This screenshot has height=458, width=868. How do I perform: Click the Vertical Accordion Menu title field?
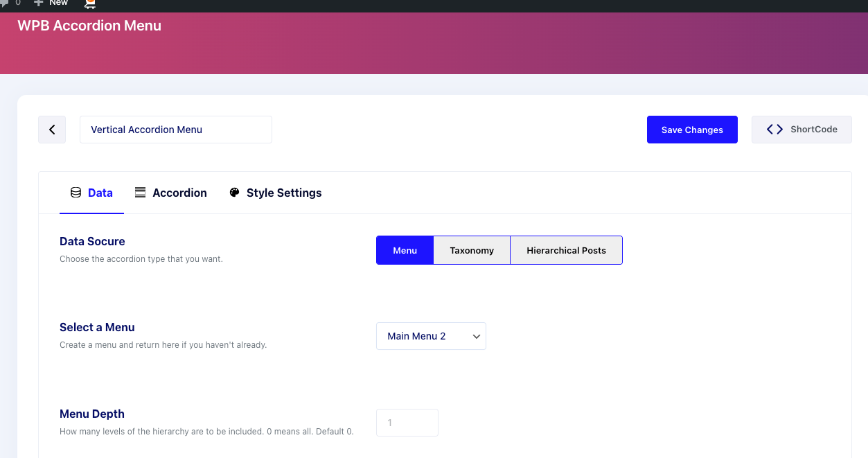coord(176,130)
